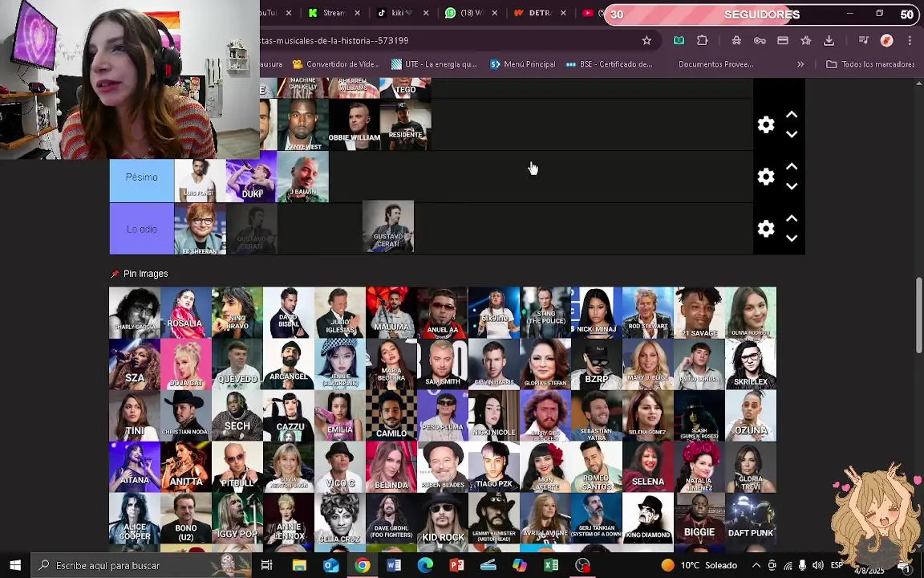Click the page vertical scrollbar thumb
This screenshot has height=578, width=924.
click(x=918, y=315)
